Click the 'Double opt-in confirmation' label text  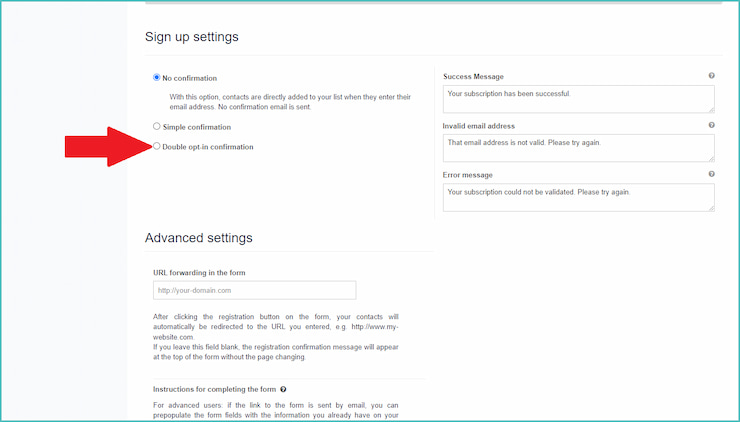pyautogui.click(x=208, y=147)
